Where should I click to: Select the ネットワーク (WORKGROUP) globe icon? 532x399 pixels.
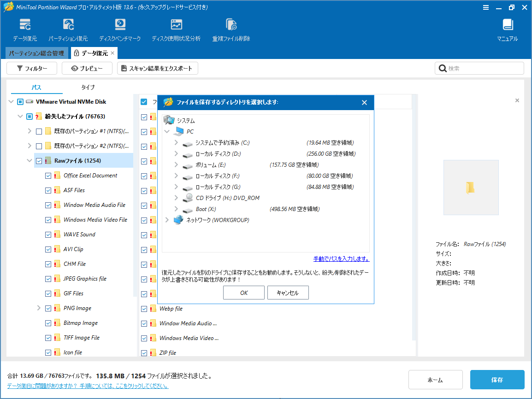[178, 220]
